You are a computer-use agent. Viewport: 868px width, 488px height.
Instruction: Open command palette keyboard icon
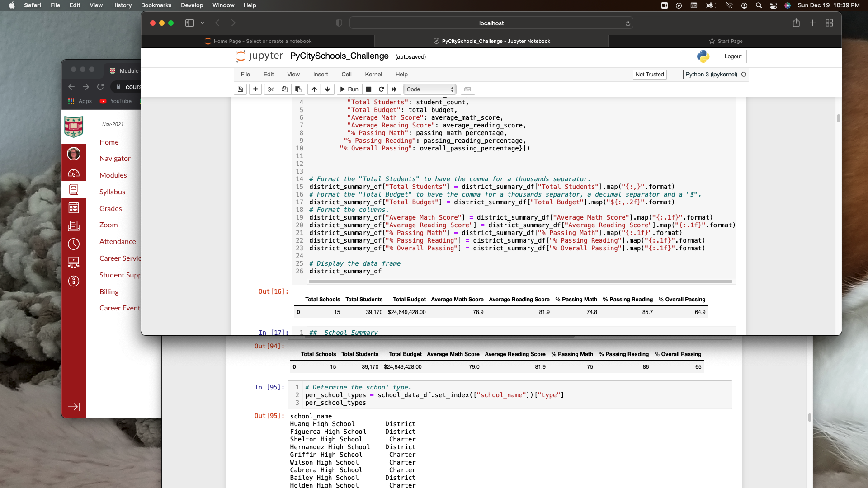[468, 89]
